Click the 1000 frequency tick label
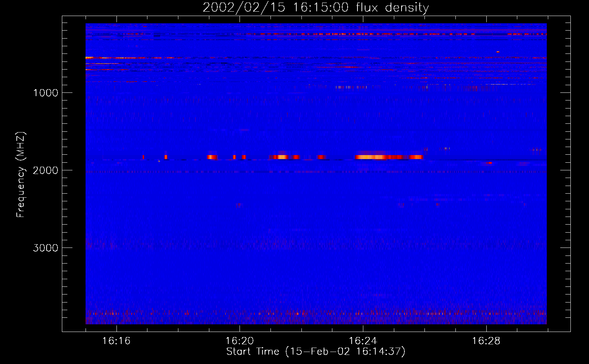 click(x=46, y=93)
